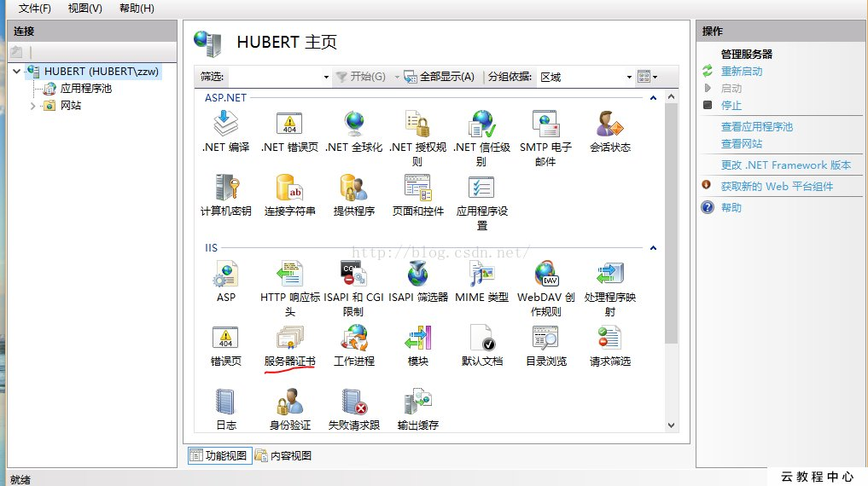Open the .NET 授权规则 icon
Viewport: 868px width, 486px height.
[418, 124]
